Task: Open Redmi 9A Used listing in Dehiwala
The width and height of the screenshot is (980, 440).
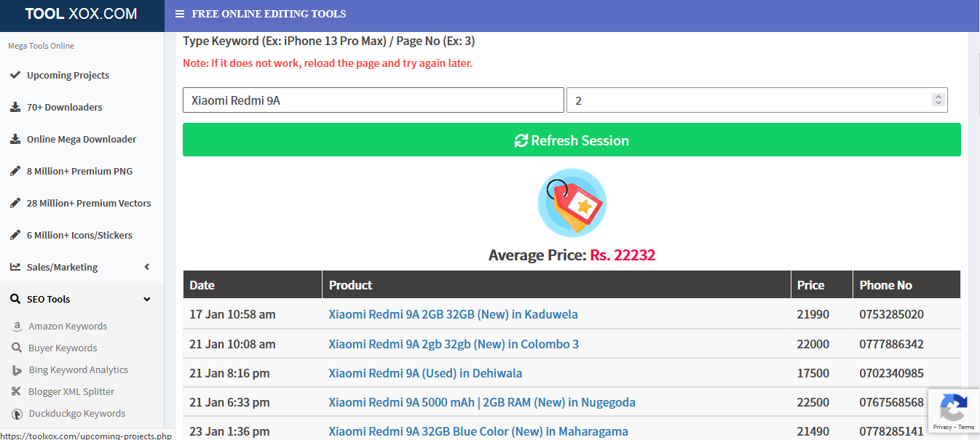Action: (x=425, y=373)
